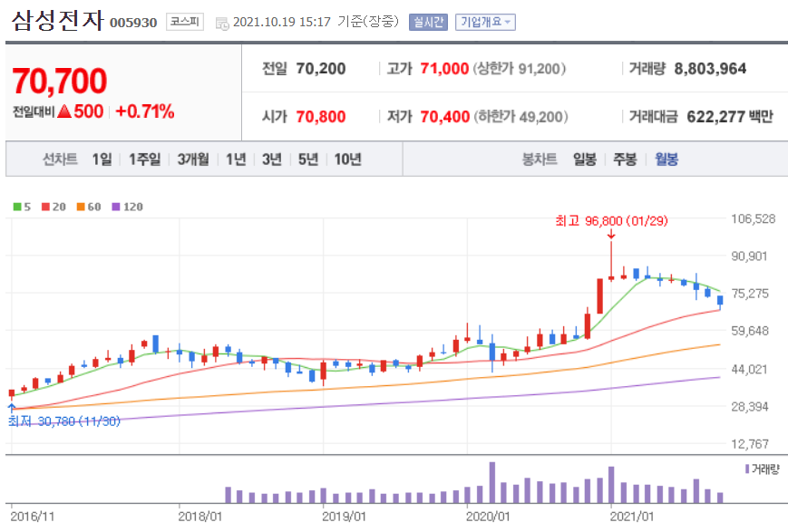Click the 최고 96,800 (01/29) high marker
This screenshot has width=788, height=532.
coord(611,221)
